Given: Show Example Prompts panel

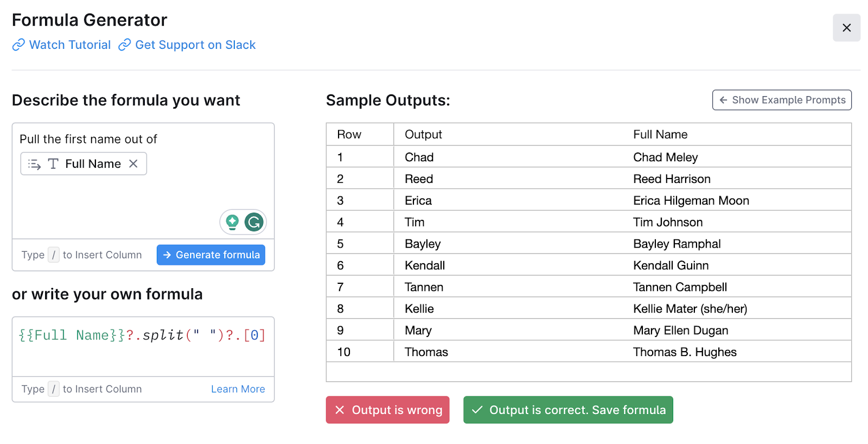Looking at the screenshot, I should point(782,100).
